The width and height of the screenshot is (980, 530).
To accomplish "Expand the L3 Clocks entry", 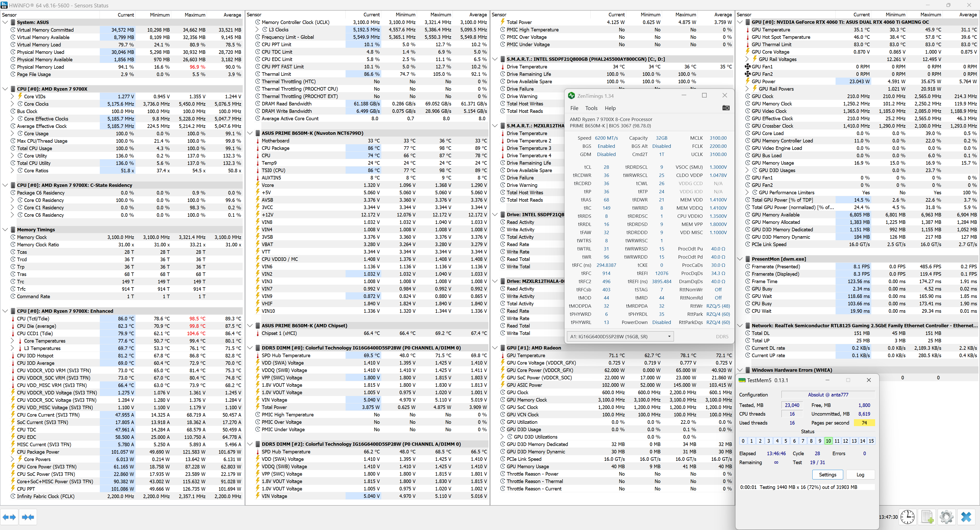I will pyautogui.click(x=257, y=30).
